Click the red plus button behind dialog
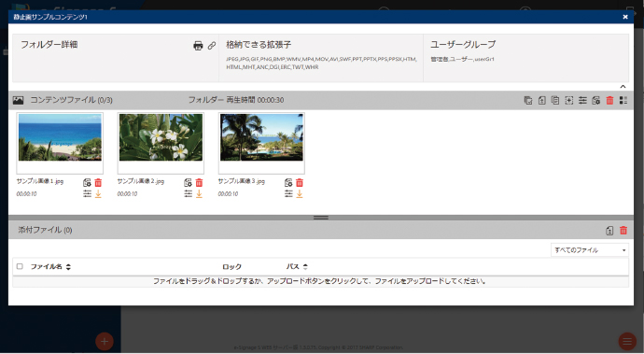The height and width of the screenshot is (354, 644). 105,341
